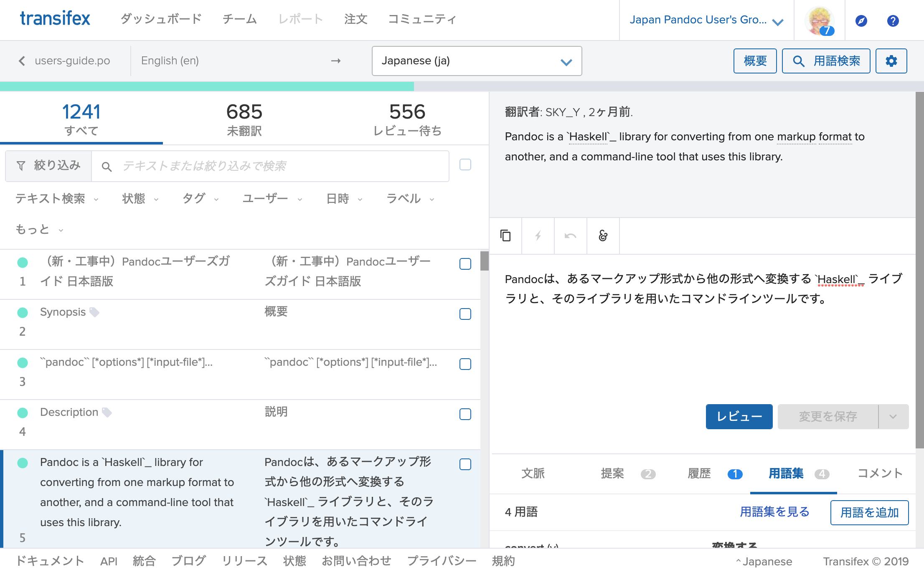The height and width of the screenshot is (572, 924).
Task: Check the box for pandoc options row
Action: coord(465,364)
